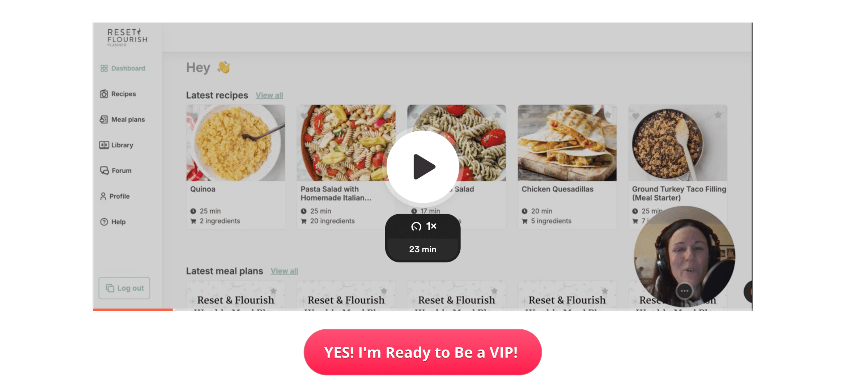Click the three-dots icon on webcam bubble

pyautogui.click(x=684, y=291)
